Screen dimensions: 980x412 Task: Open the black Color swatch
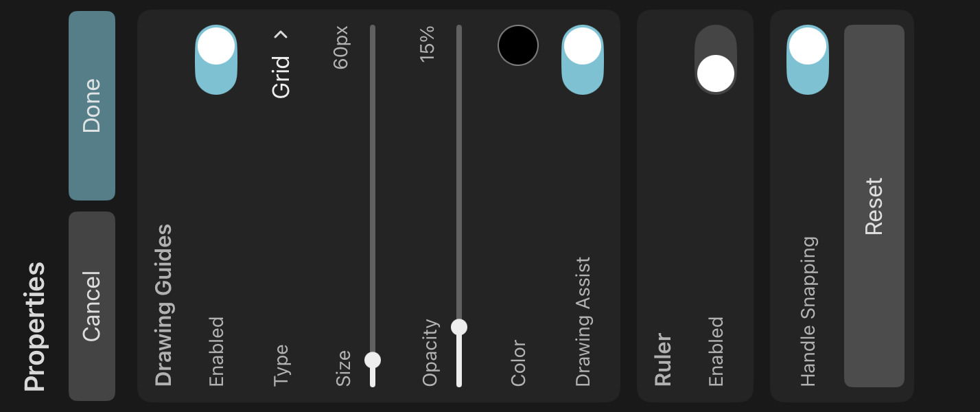[x=518, y=45]
